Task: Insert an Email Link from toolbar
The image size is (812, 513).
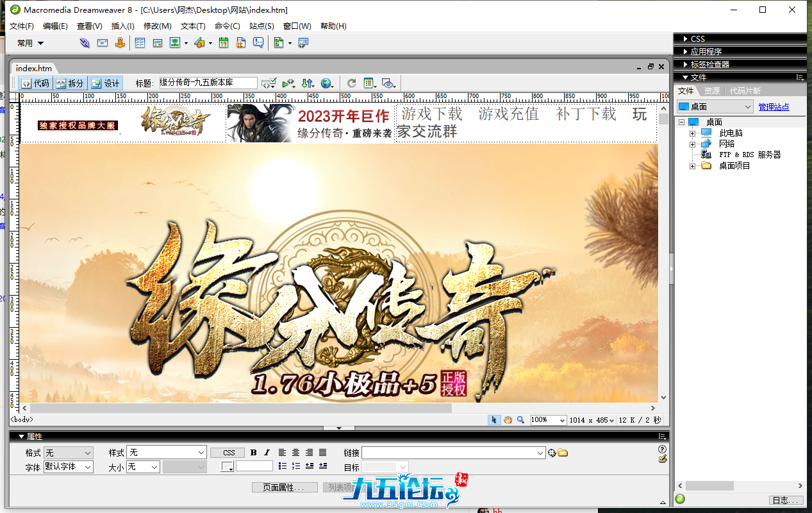Action: point(103,43)
